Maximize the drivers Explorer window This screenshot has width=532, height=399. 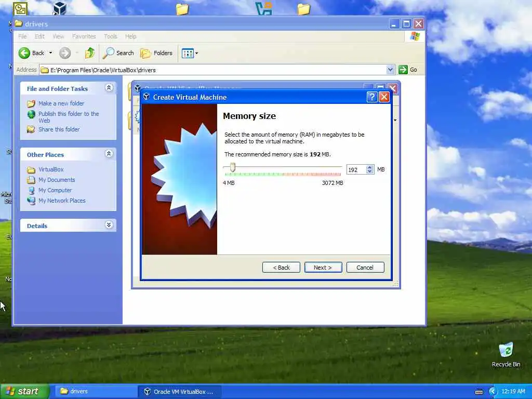[x=406, y=24]
